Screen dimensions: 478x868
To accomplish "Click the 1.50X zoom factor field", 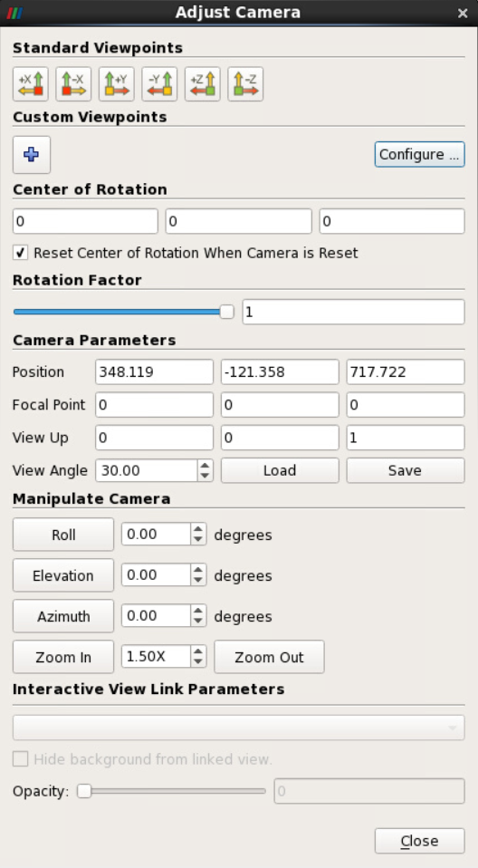I will (157, 657).
